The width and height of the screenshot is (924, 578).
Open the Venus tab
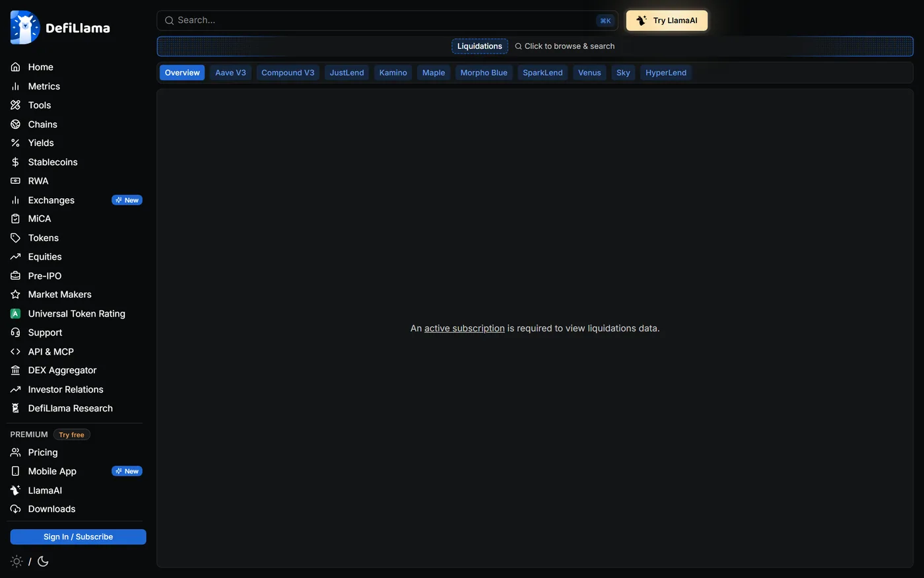coord(589,73)
